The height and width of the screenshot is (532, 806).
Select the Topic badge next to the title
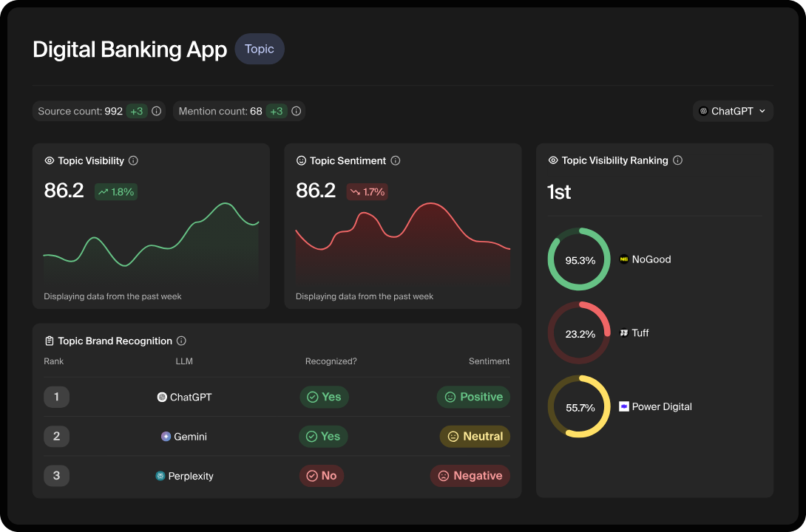[x=260, y=49]
